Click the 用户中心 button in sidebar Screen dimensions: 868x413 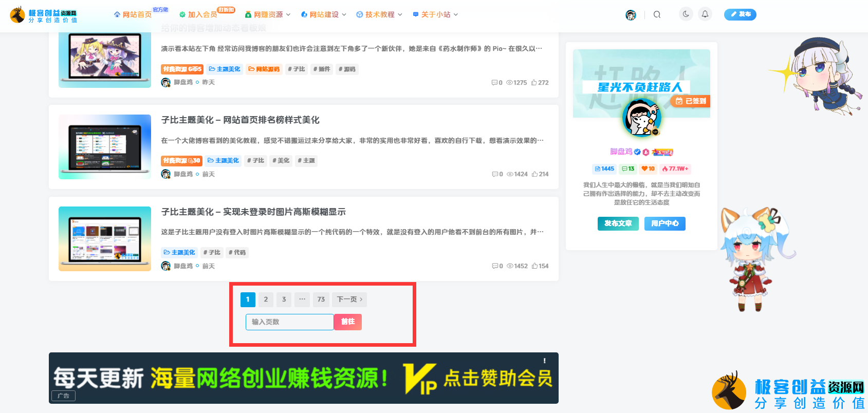click(x=665, y=223)
